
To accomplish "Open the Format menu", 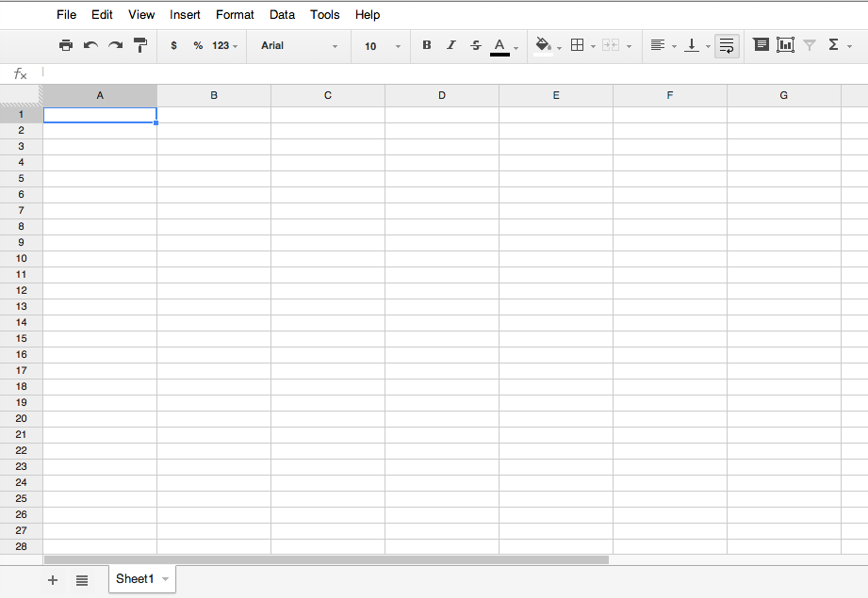I will tap(234, 14).
